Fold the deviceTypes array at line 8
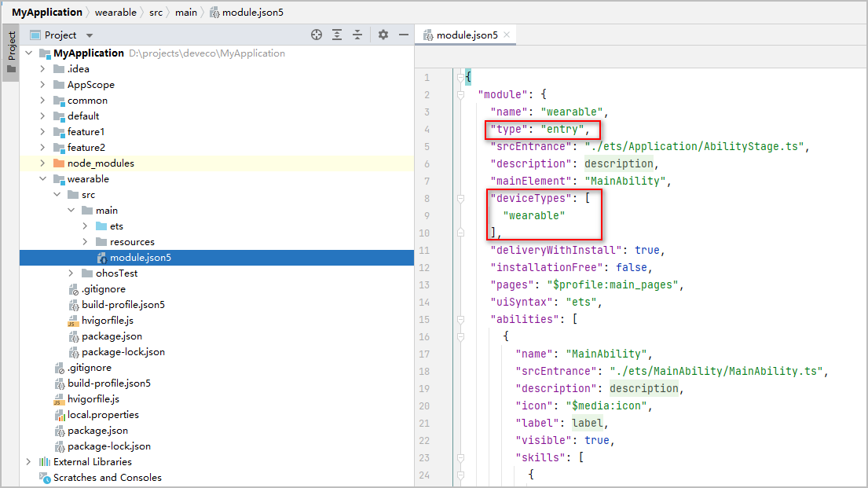868x488 pixels. point(460,198)
